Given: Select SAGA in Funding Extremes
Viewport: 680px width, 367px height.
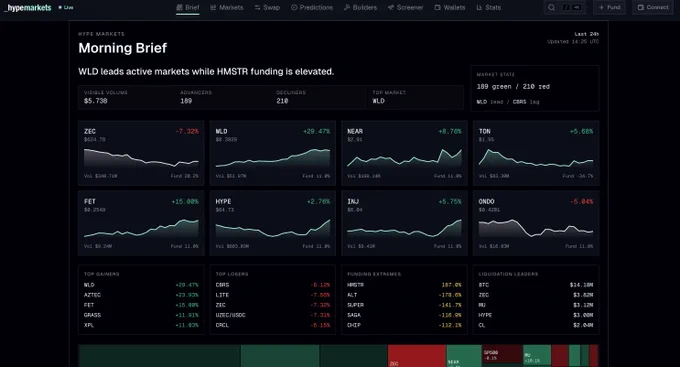Looking at the screenshot, I should coord(404,315).
